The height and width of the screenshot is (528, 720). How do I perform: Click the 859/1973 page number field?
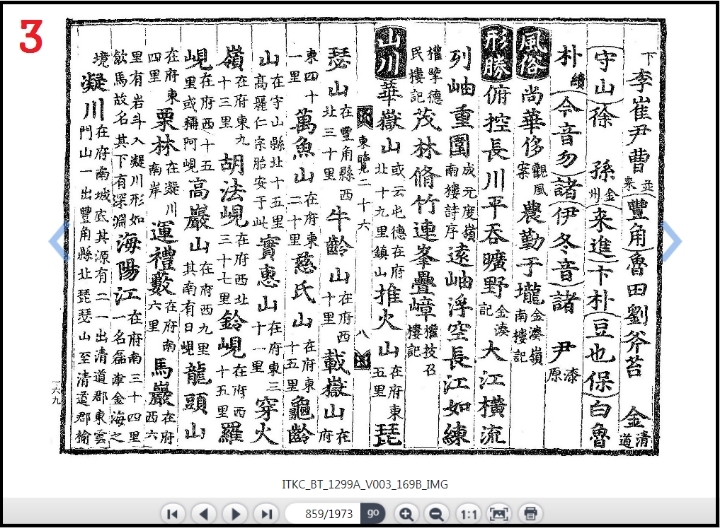point(322,513)
